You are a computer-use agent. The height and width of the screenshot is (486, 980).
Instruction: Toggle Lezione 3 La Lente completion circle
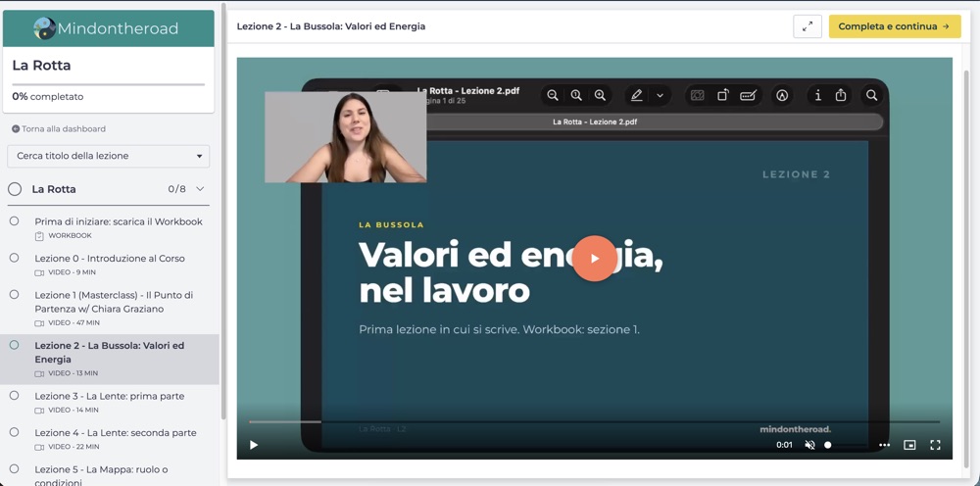tap(15, 396)
